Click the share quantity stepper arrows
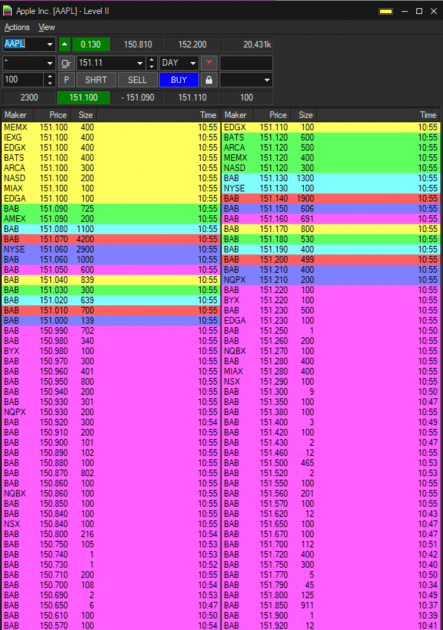443x630 pixels. 50,80
